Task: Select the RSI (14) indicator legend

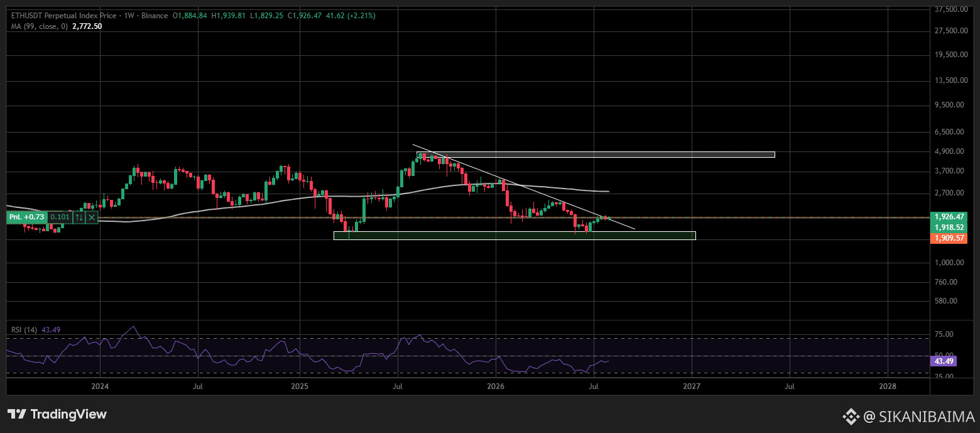Action: pyautogui.click(x=24, y=329)
